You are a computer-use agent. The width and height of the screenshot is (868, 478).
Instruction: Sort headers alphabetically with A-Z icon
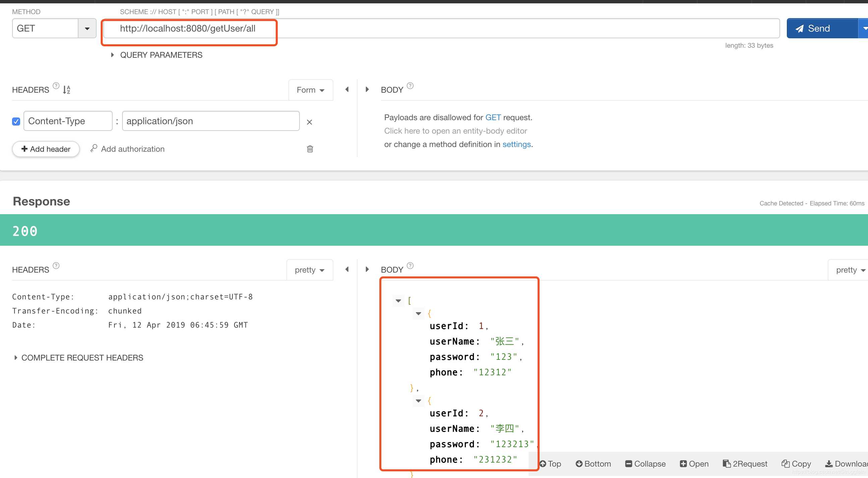pyautogui.click(x=67, y=90)
